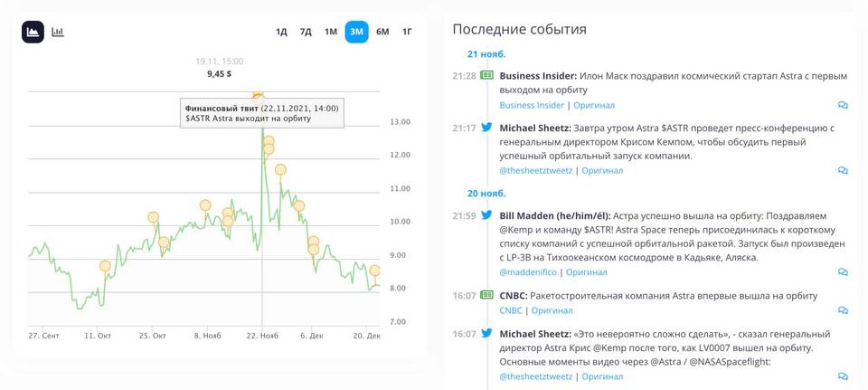
Task: Click newspaper icon beside CNBC headline
Action: 486,295
